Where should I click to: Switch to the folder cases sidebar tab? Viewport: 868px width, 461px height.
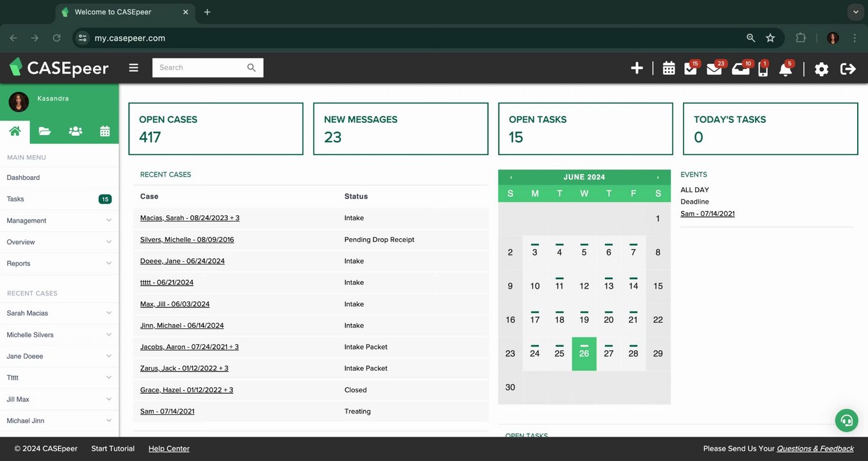[x=44, y=131]
